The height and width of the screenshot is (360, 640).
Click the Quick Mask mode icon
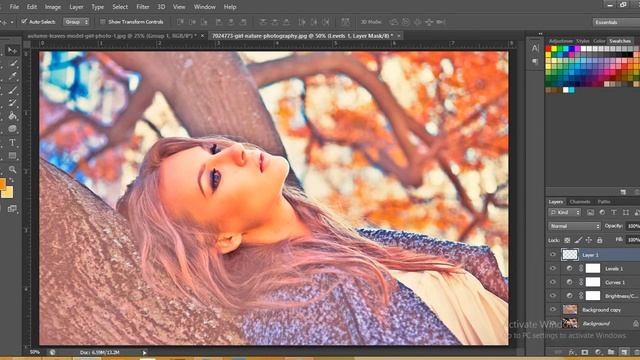tap(12, 209)
